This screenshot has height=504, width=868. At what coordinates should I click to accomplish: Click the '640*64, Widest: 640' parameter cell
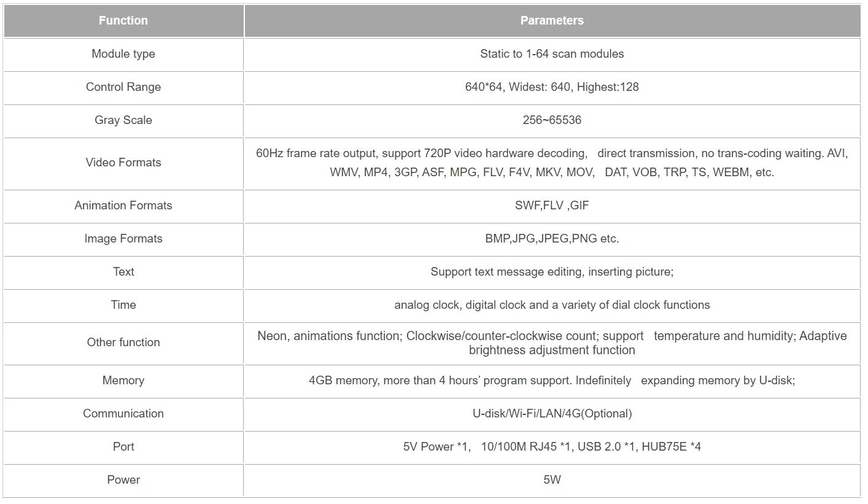click(552, 87)
